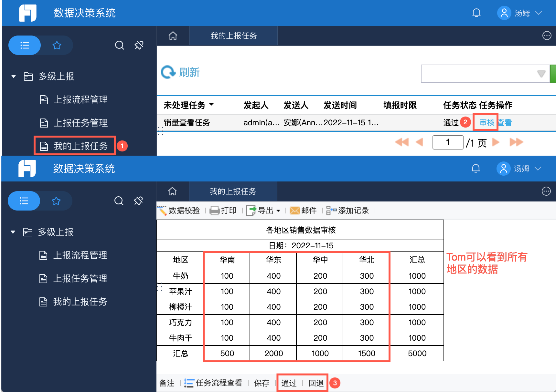Screen dimensions: 556x392
Task: Click the page number input field
Action: [x=448, y=142]
